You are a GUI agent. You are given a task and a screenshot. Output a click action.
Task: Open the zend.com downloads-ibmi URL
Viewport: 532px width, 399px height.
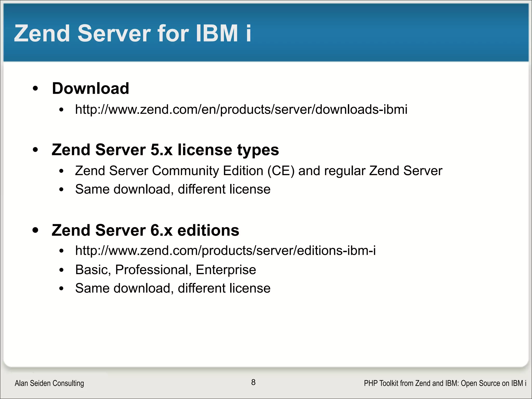241,109
